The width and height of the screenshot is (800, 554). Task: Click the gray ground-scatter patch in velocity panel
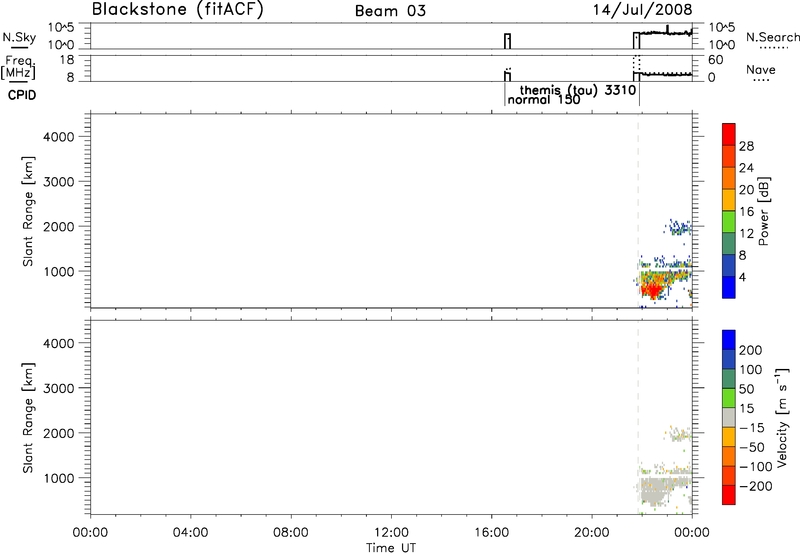[x=655, y=491]
